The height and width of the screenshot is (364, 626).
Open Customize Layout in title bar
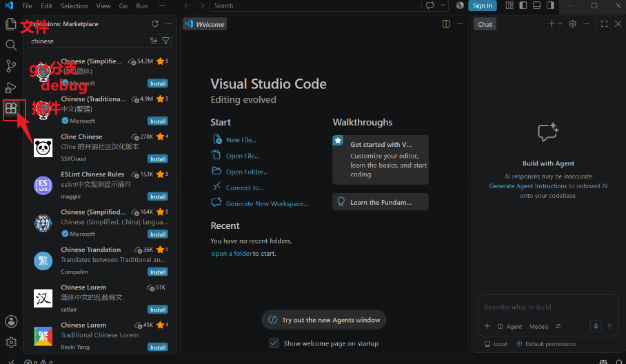pos(509,6)
